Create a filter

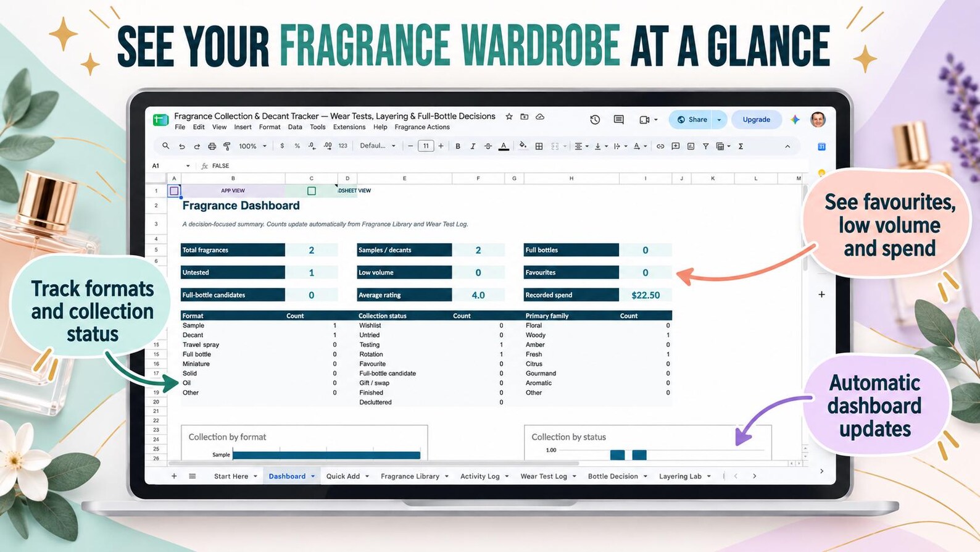coord(705,146)
